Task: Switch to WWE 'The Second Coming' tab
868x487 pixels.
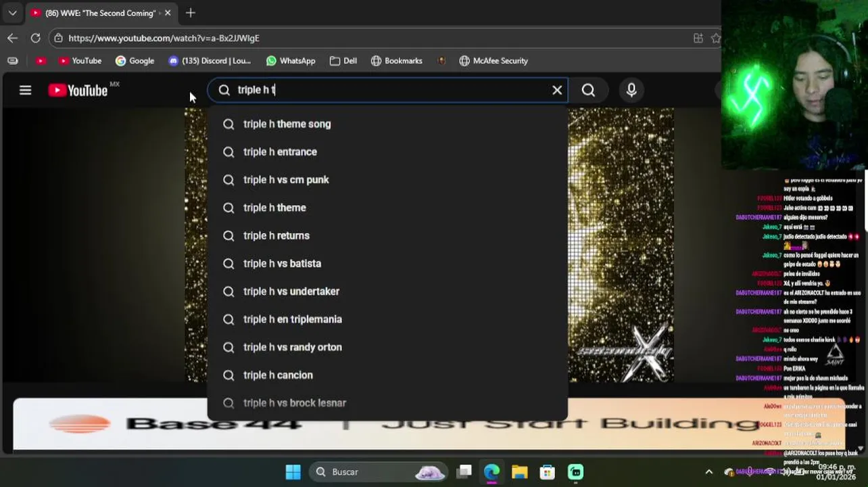Action: 100,13
